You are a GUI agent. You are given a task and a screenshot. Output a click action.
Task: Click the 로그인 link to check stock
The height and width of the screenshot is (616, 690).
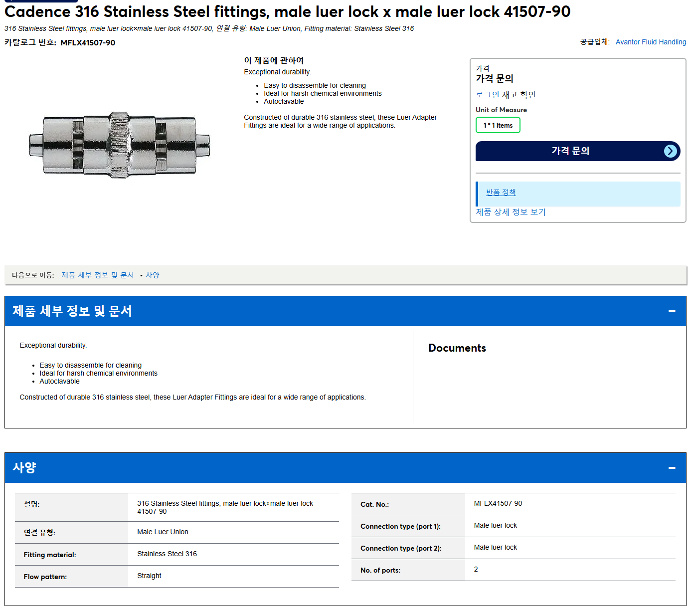point(487,95)
